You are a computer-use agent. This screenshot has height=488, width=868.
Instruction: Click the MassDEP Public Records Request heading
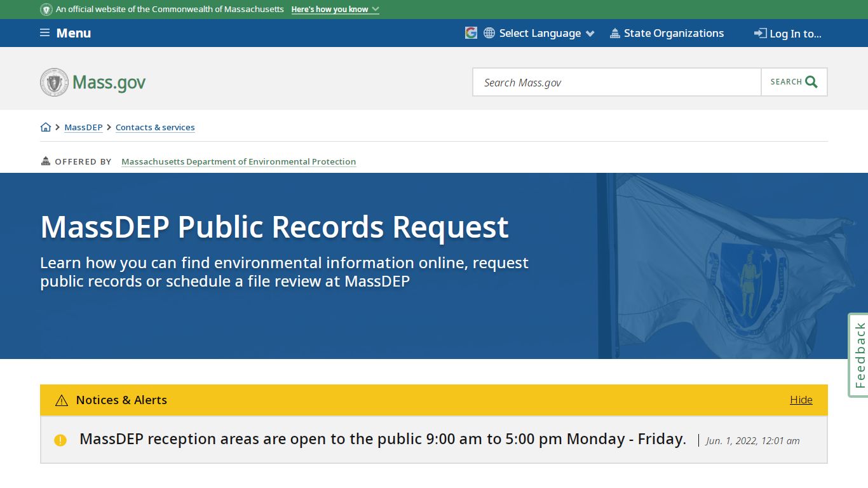click(x=275, y=227)
